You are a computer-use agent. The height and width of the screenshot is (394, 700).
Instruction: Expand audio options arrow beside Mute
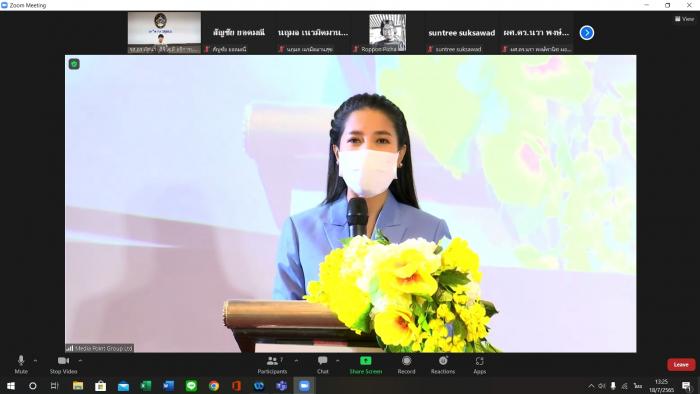click(x=36, y=361)
